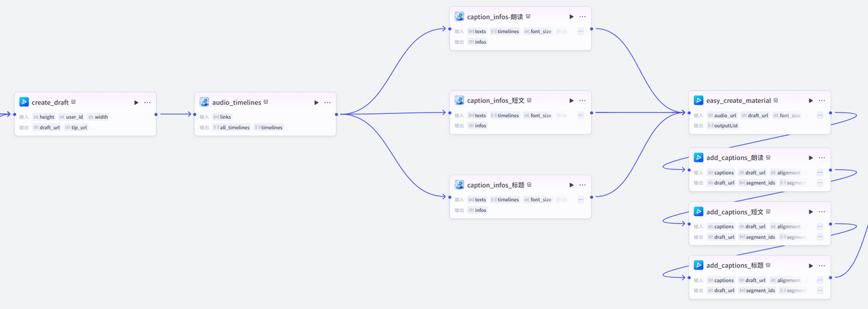Expand hidden input parameters on caption_infos-朗读

[x=580, y=31]
